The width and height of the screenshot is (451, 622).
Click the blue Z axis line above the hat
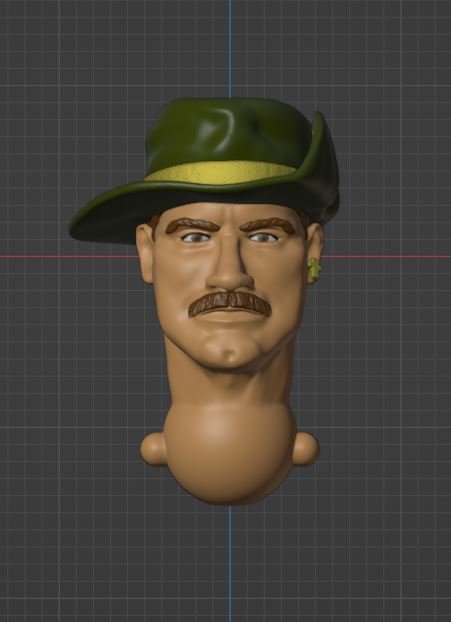(x=230, y=48)
